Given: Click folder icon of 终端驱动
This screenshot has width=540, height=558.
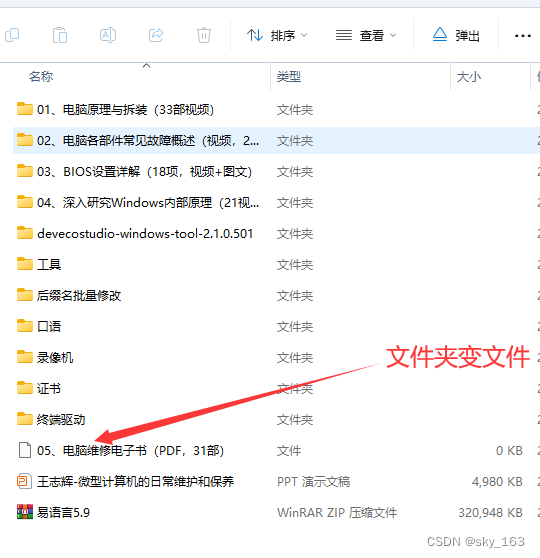Looking at the screenshot, I should pos(25,418).
